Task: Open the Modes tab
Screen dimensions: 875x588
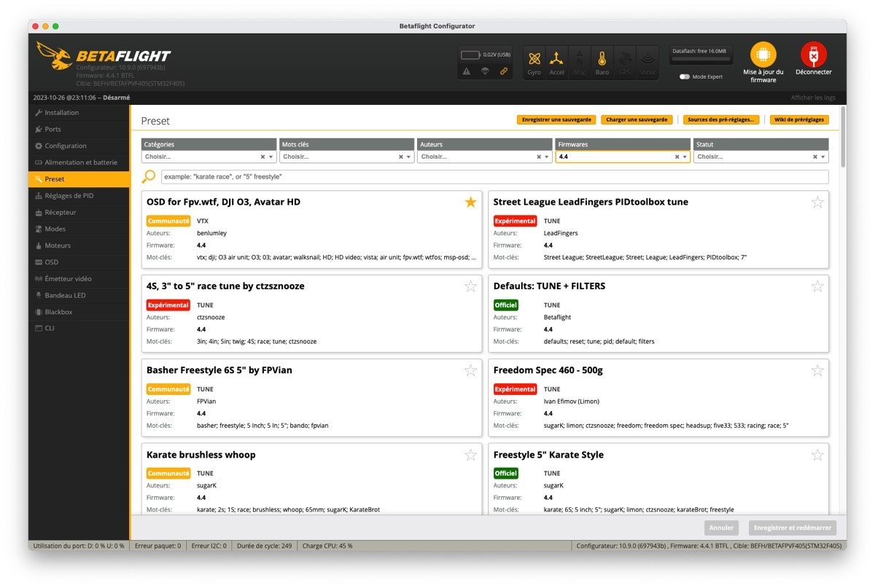Action: tap(79, 229)
